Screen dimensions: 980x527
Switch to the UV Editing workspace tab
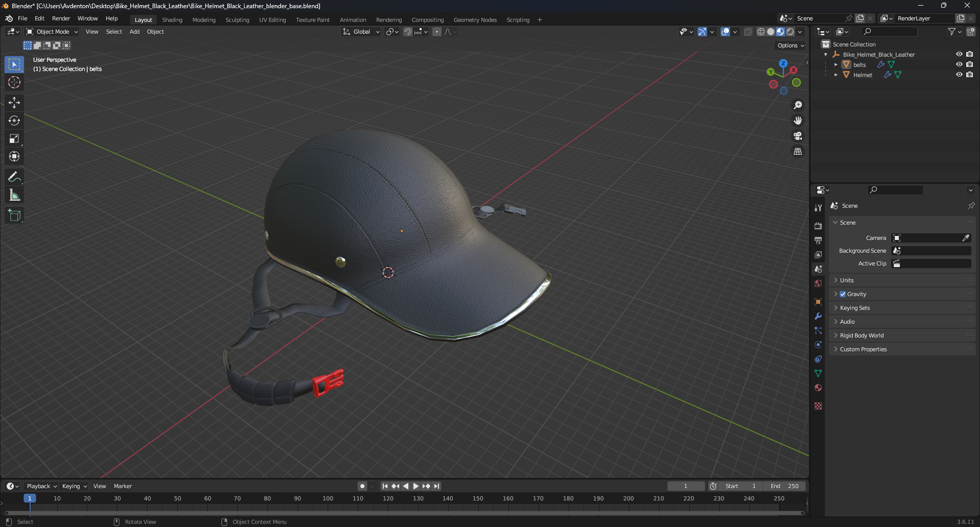tap(273, 20)
